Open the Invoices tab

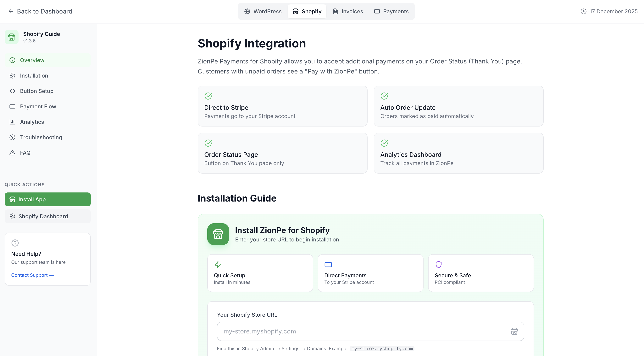click(348, 12)
